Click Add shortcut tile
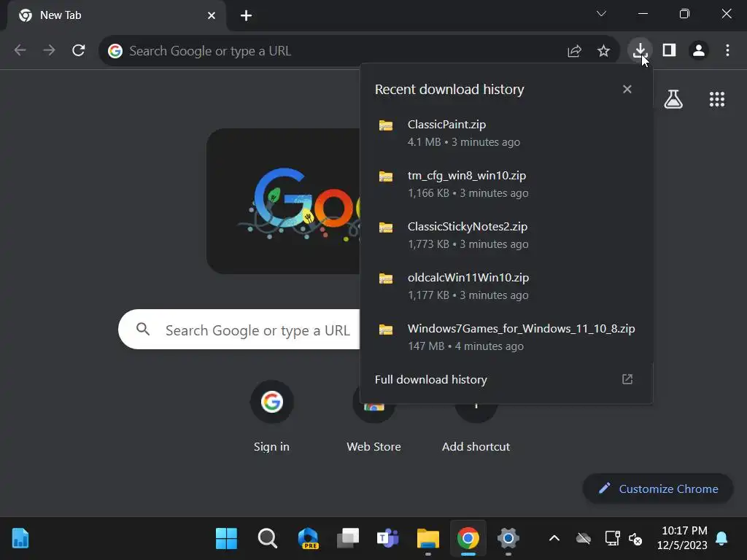 476,427
